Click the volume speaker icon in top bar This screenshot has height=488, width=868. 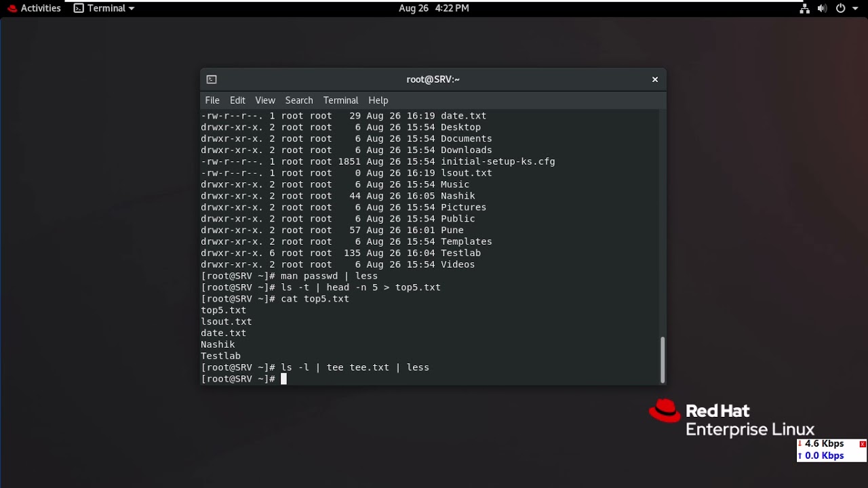coord(822,8)
